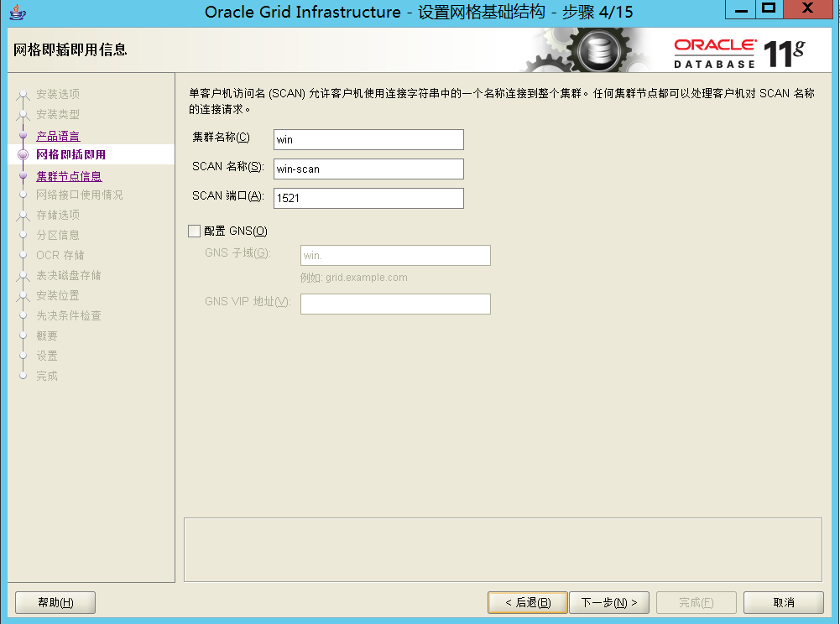The image size is (840, 624).
Task: Click the 网络接口使用情况 step label
Action: coord(80,195)
